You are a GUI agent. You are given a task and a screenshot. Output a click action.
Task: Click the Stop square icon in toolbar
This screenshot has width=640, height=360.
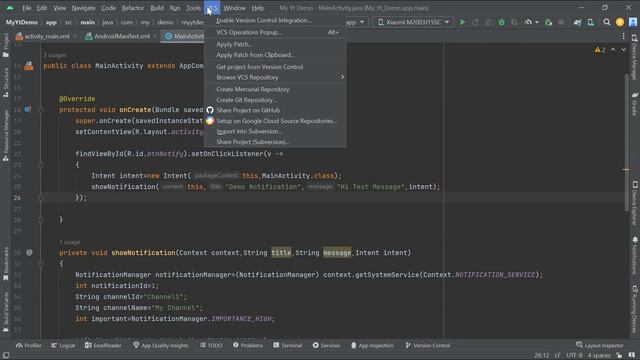[561, 22]
